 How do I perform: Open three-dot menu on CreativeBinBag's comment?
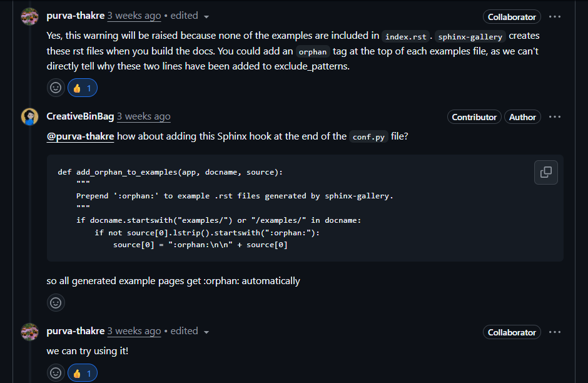tap(555, 117)
